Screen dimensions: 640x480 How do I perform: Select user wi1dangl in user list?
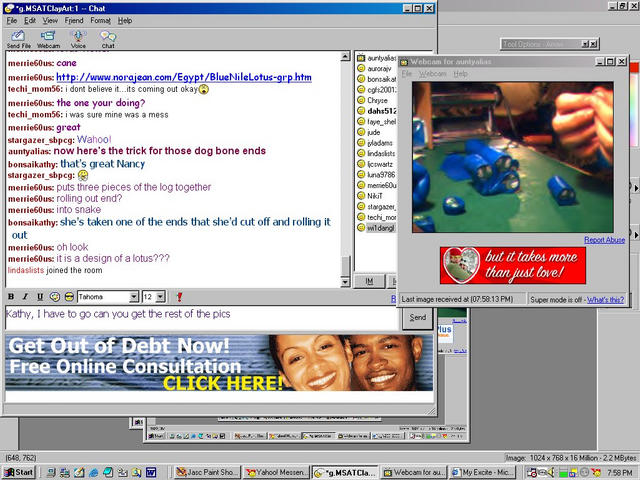click(376, 228)
